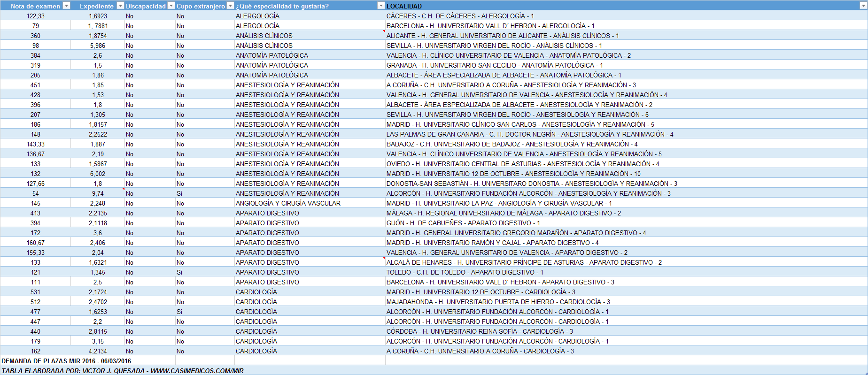Click the expediente cell 6,002

98,174
